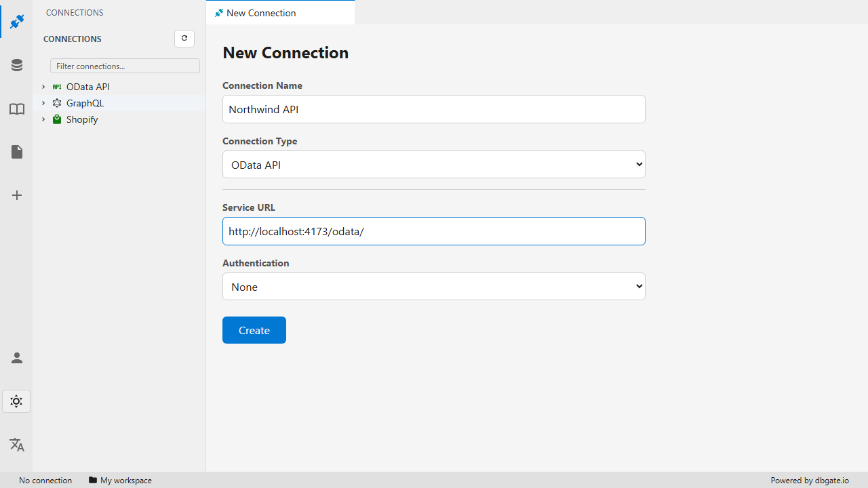This screenshot has width=868, height=488.
Task: Click into the Service URL field
Action: click(434, 231)
